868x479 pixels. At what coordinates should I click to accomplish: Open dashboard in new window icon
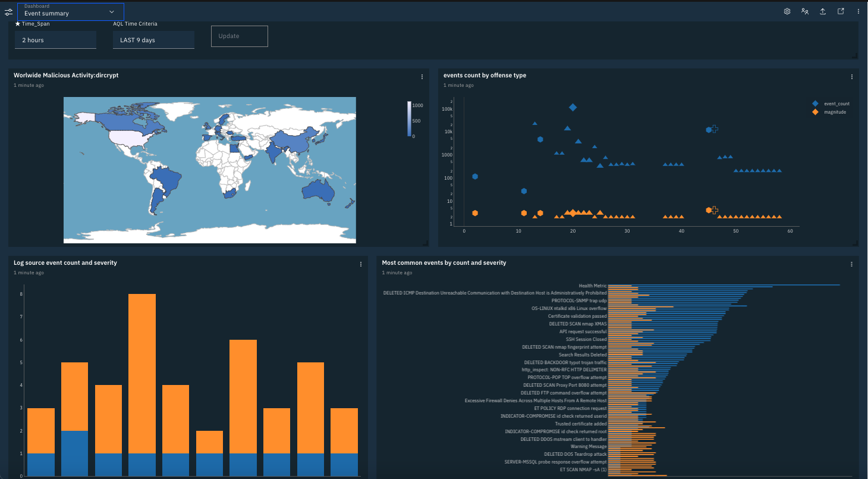(840, 11)
